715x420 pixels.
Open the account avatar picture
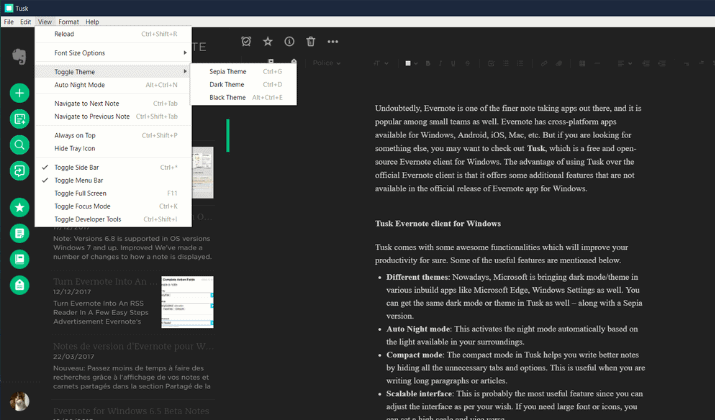click(19, 401)
